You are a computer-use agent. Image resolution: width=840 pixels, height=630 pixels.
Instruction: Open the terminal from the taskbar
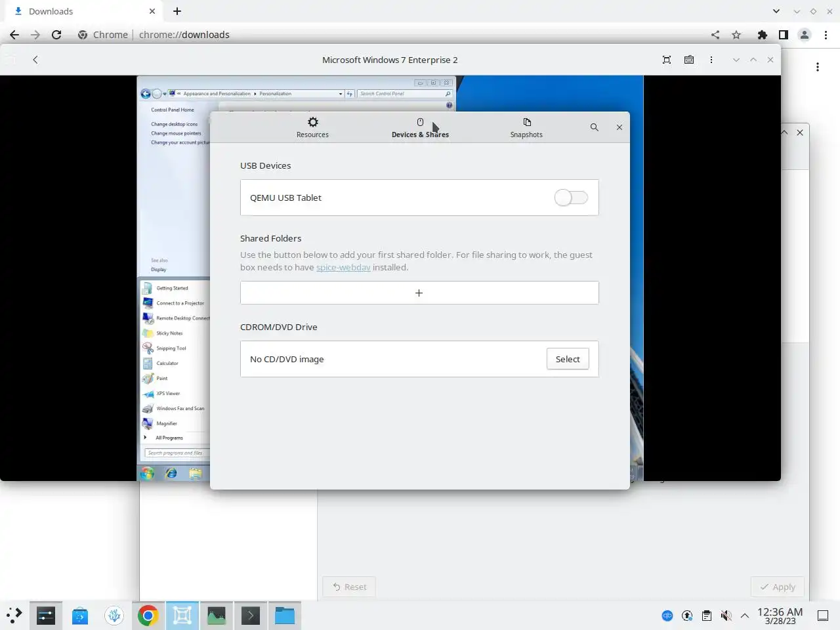click(251, 616)
